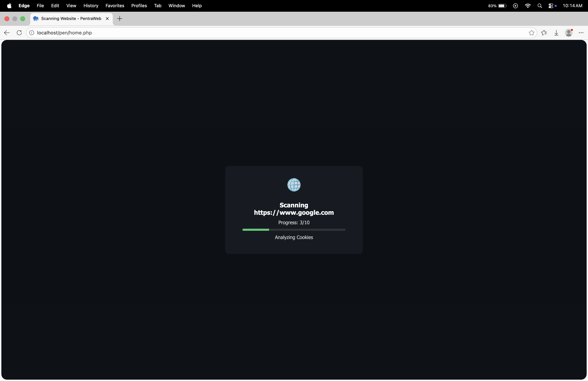Click the site info icon in address bar
Viewport: 588px width, 381px height.
pos(32,33)
